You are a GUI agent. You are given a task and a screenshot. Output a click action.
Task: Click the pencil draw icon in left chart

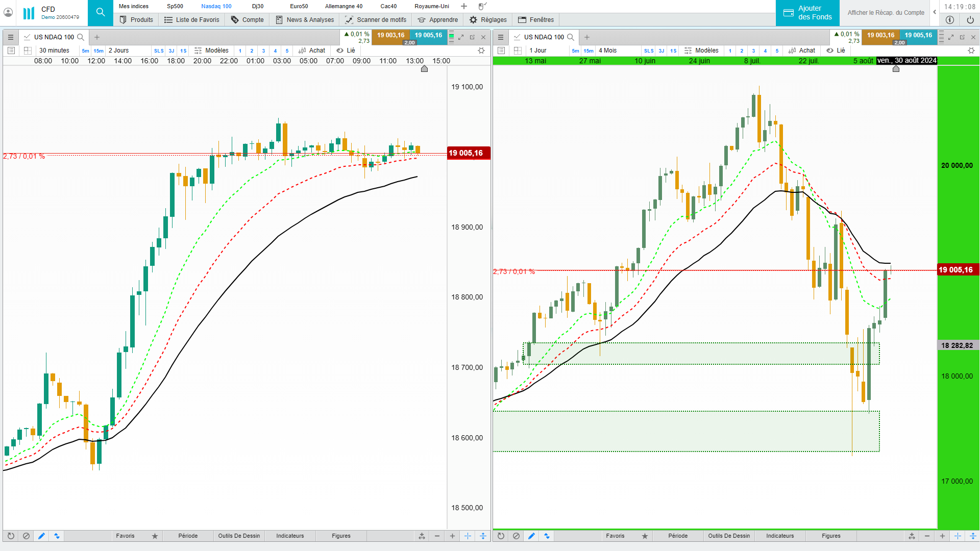(41, 536)
